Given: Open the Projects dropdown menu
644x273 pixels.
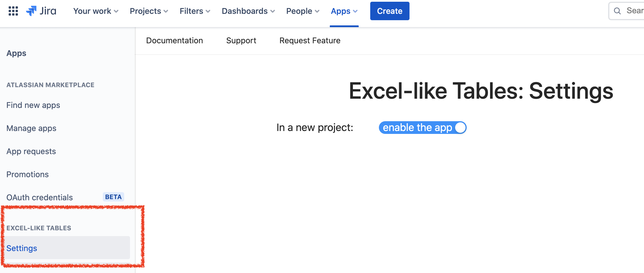Looking at the screenshot, I should (x=149, y=11).
